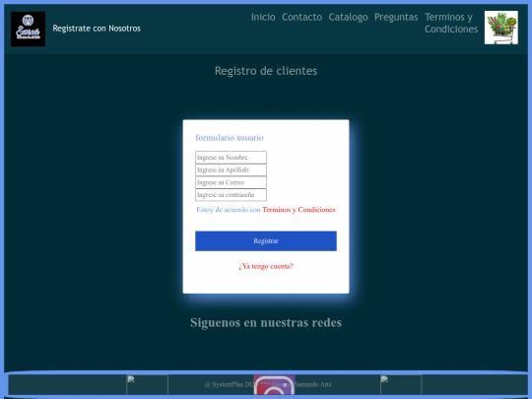Open the red Terminos y Condiciones form link

coord(299,210)
